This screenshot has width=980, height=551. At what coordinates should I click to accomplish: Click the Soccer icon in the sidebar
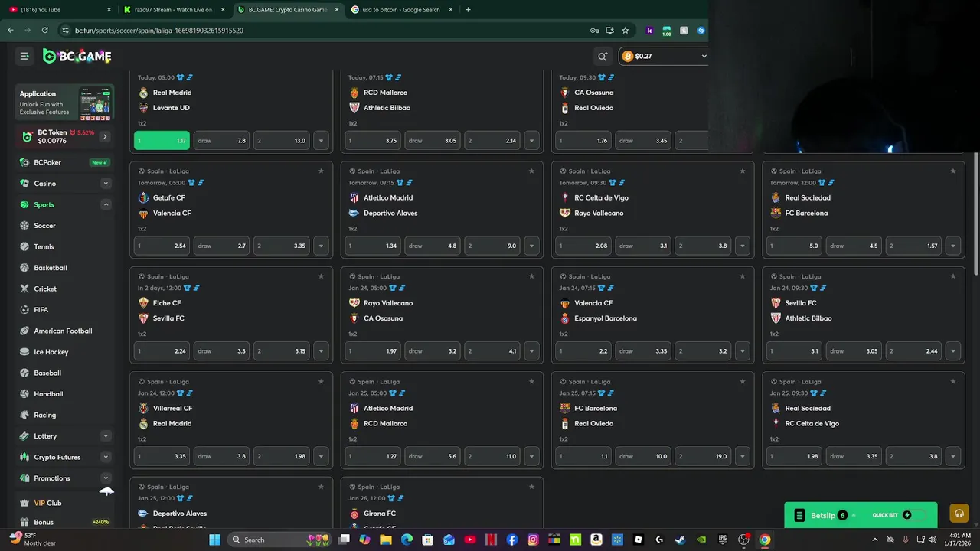[x=24, y=226]
